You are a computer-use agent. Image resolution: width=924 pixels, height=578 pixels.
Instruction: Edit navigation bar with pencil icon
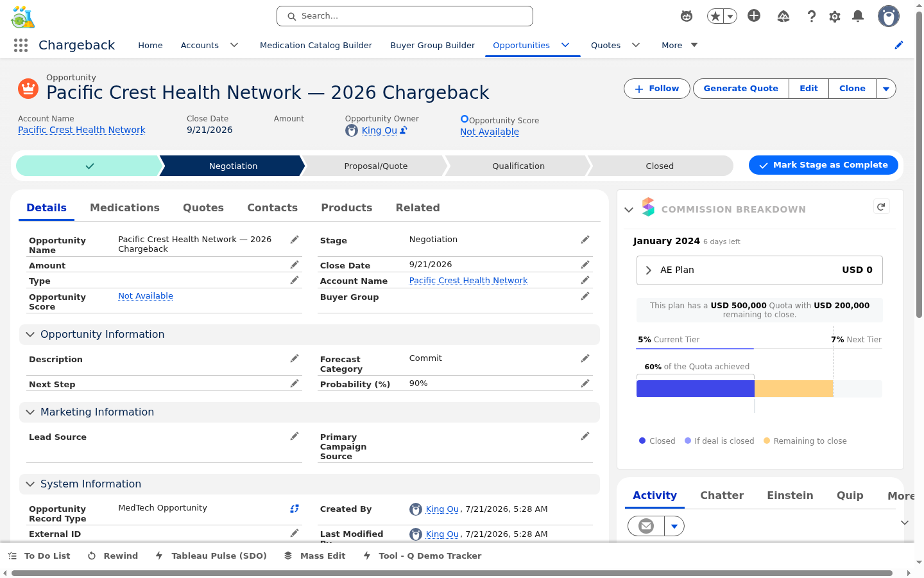pos(899,45)
